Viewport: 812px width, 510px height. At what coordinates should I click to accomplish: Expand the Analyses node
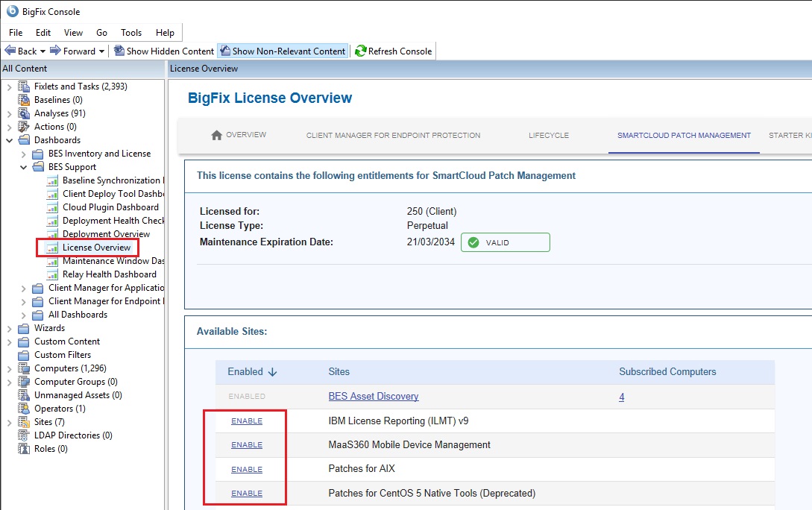click(x=10, y=113)
